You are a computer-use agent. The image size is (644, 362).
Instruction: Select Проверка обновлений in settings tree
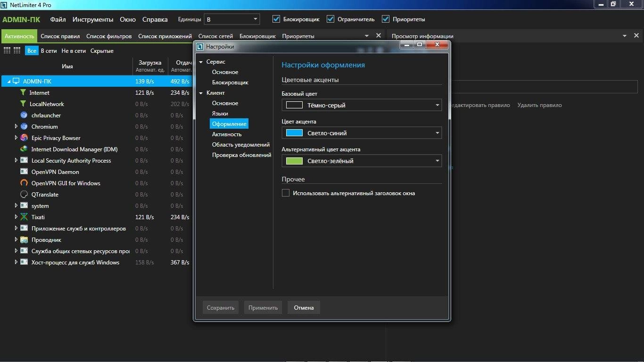(x=241, y=155)
